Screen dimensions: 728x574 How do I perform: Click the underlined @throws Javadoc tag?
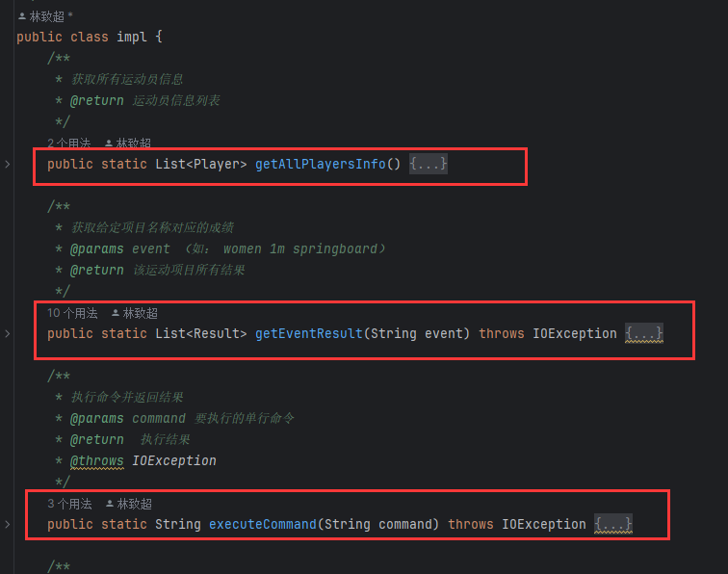pos(97,460)
